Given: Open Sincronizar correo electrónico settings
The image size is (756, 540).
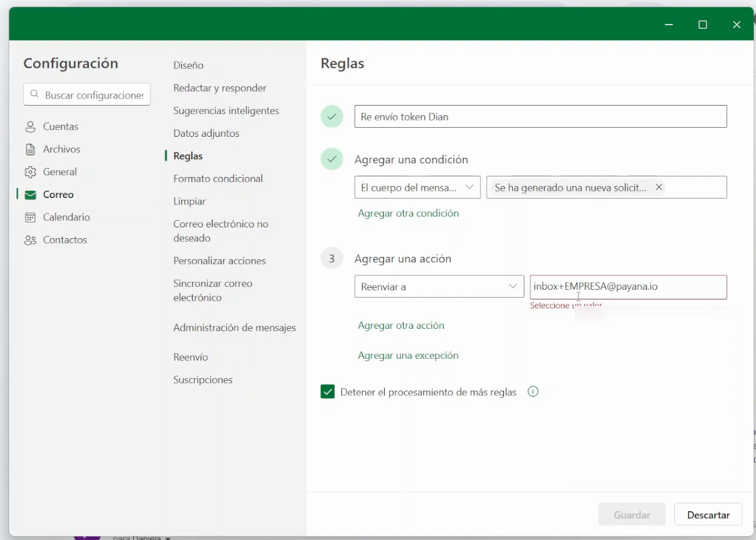Looking at the screenshot, I should click(x=213, y=290).
